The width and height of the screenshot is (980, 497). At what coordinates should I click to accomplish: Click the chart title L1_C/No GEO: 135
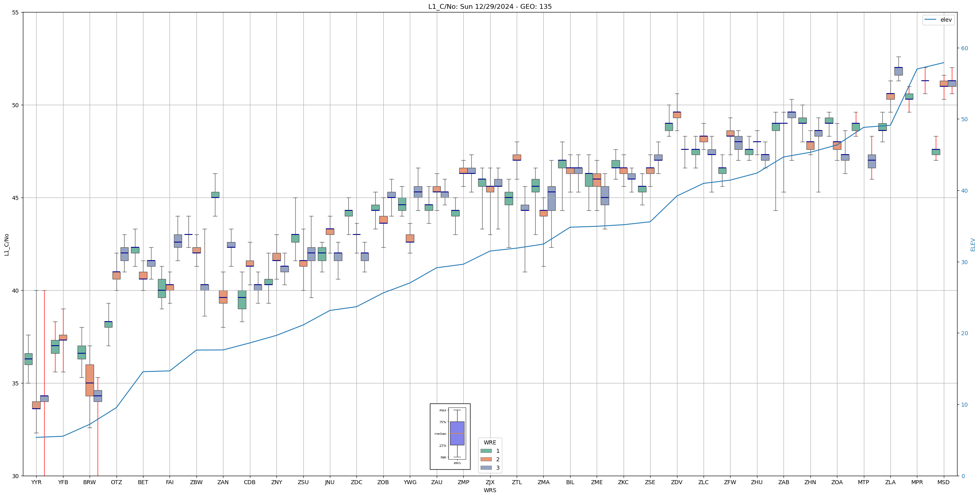(x=489, y=6)
